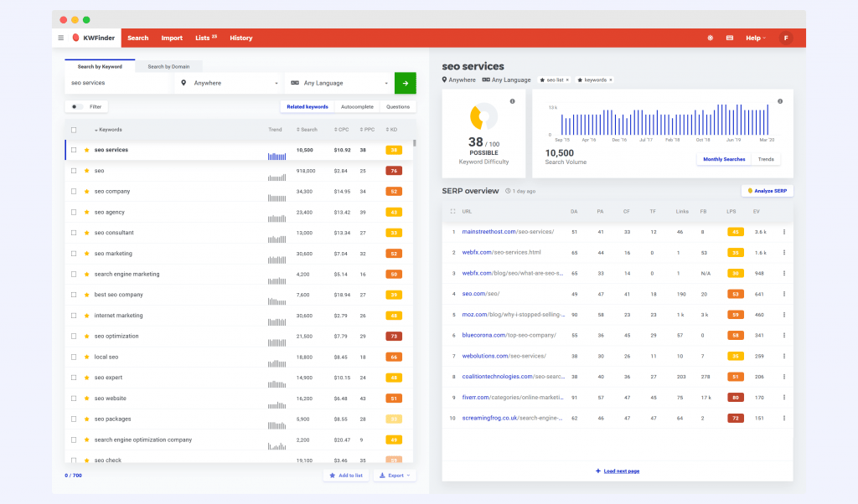Click the seo services keyword input field
This screenshot has width=858, height=504.
119,83
